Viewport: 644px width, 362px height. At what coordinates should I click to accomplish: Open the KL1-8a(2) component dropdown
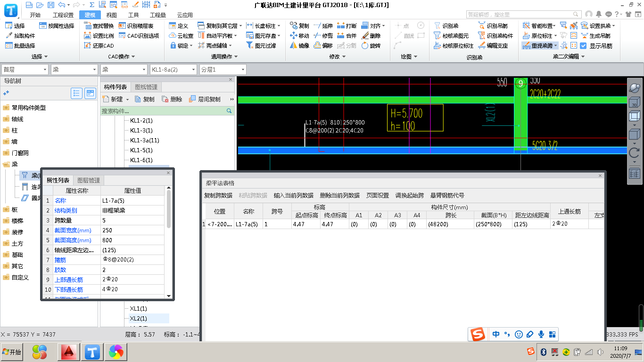tap(173, 70)
